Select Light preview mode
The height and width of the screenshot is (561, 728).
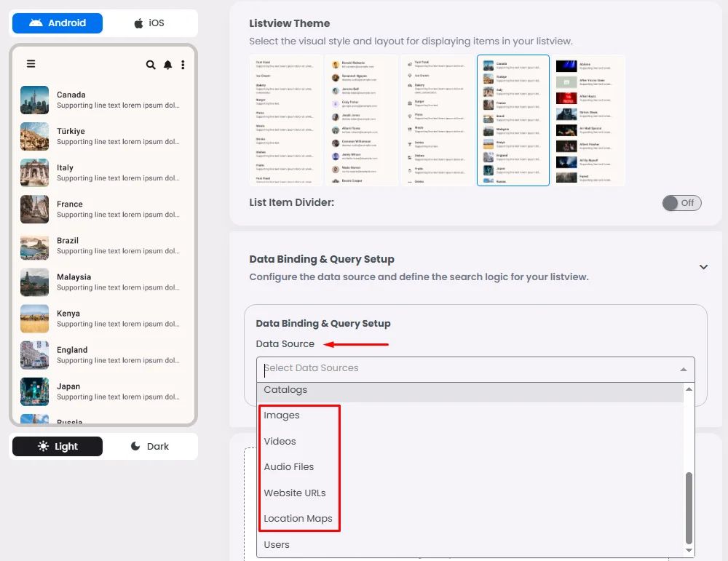(x=58, y=446)
